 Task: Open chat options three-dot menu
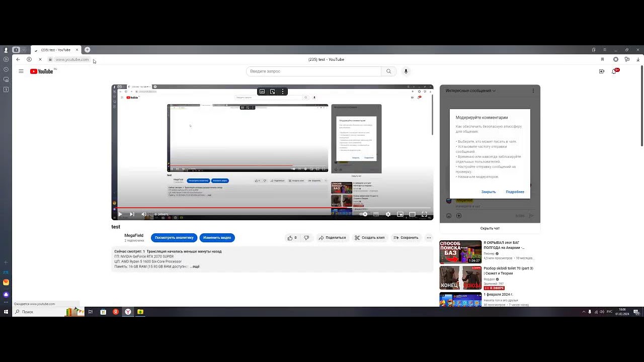click(x=533, y=91)
